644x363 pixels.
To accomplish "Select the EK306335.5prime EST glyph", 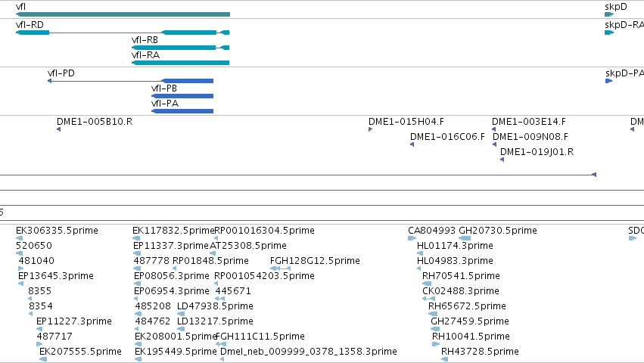I will (20, 238).
